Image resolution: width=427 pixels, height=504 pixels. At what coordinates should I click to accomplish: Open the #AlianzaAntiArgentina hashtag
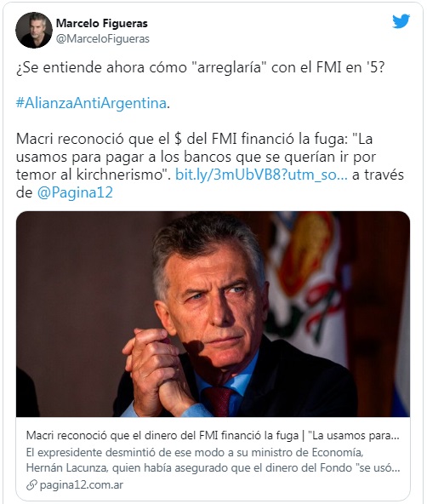tap(91, 103)
